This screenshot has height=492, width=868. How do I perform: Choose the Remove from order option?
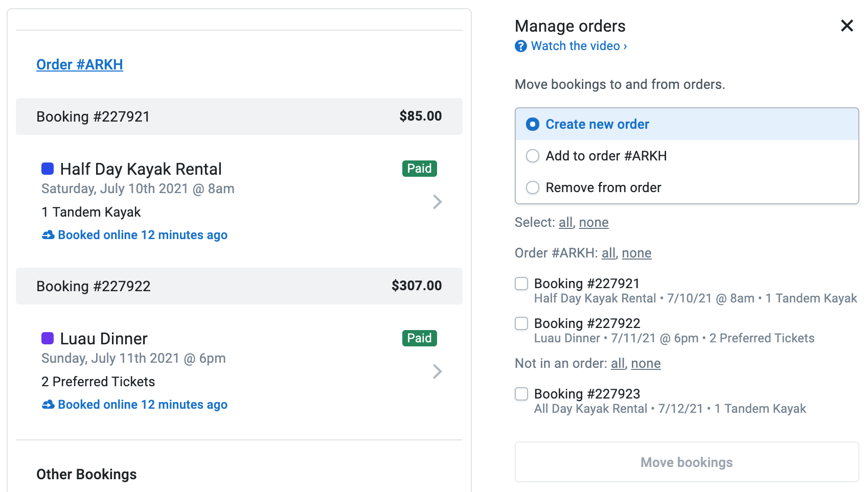(687, 188)
